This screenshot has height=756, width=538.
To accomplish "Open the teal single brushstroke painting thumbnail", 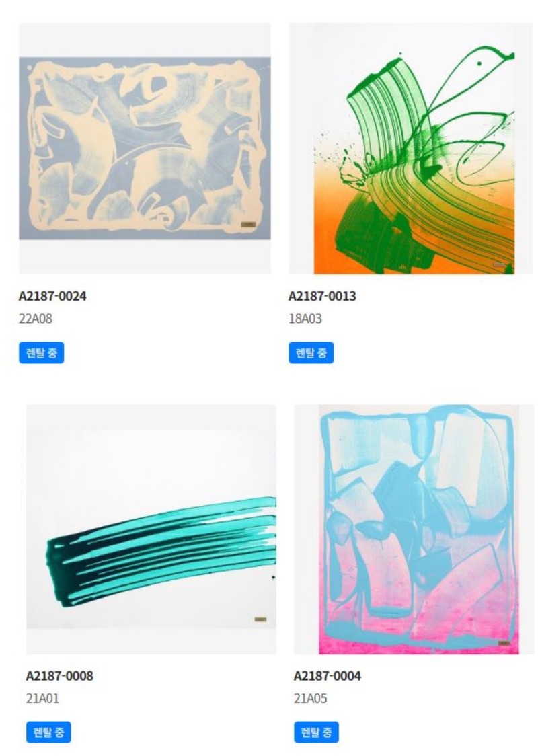I will [151, 529].
